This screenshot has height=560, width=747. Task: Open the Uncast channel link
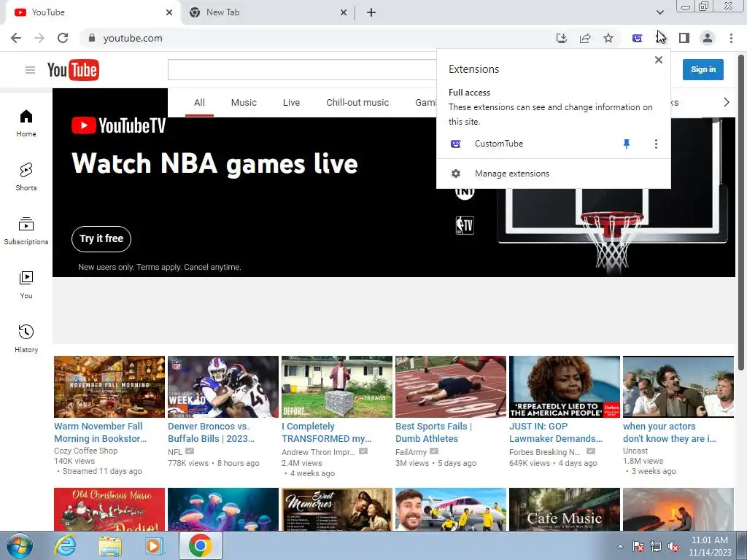pos(635,451)
